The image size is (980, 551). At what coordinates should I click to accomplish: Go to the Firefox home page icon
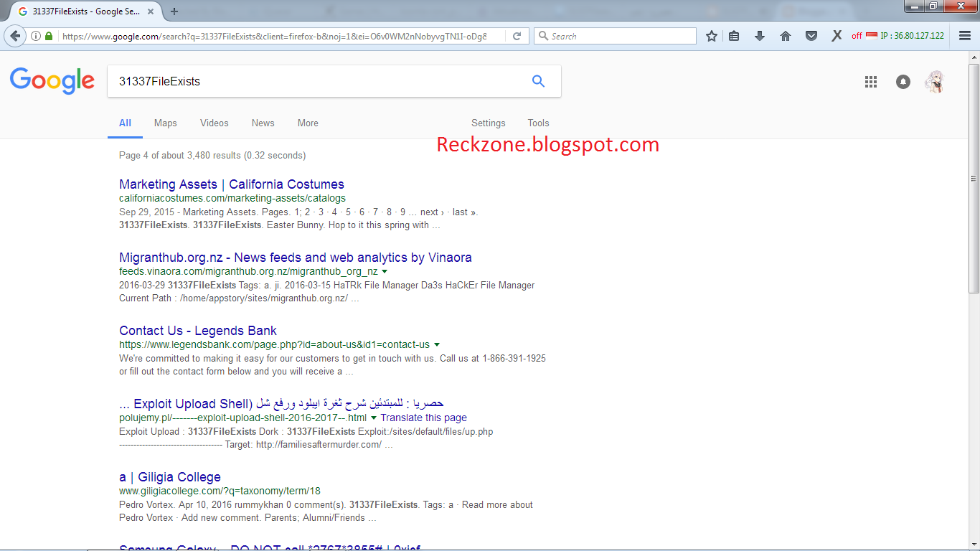tap(786, 36)
